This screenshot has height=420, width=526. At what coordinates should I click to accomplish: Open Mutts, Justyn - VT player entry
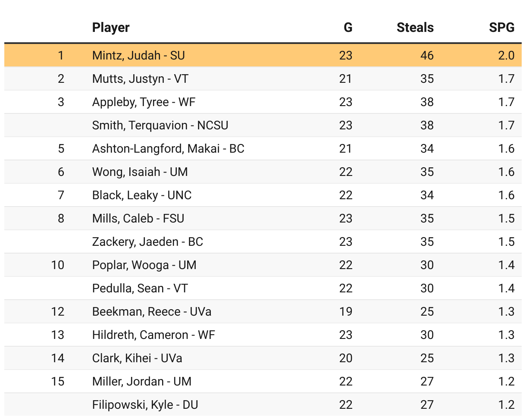[x=140, y=78]
